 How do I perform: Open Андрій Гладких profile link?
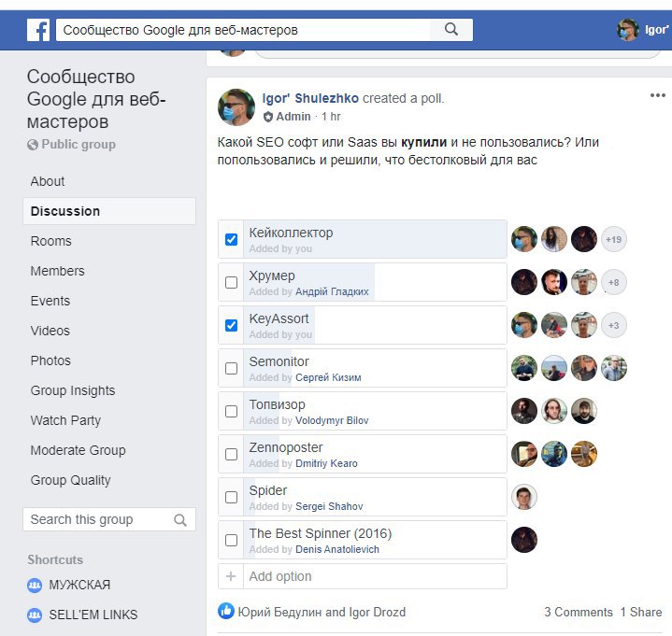(x=332, y=291)
